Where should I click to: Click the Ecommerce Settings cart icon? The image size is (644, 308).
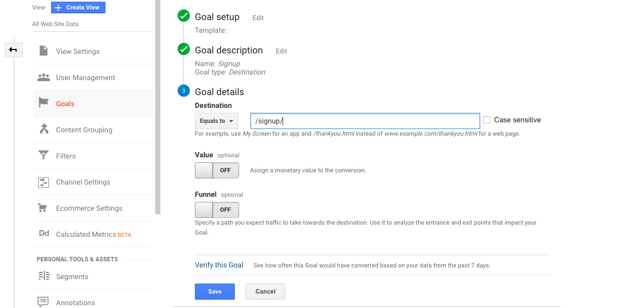point(43,208)
